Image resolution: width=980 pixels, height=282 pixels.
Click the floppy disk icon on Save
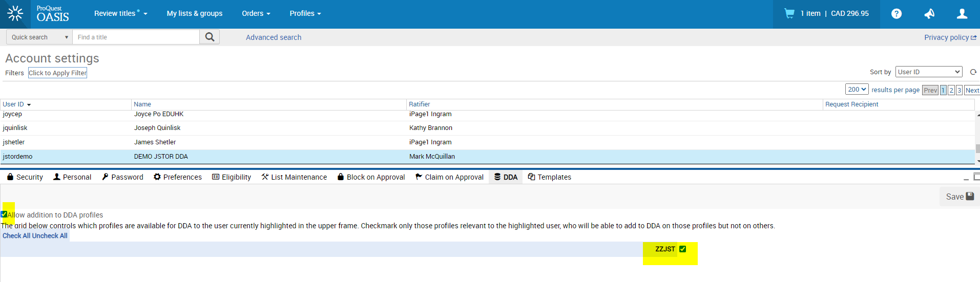coord(970,197)
